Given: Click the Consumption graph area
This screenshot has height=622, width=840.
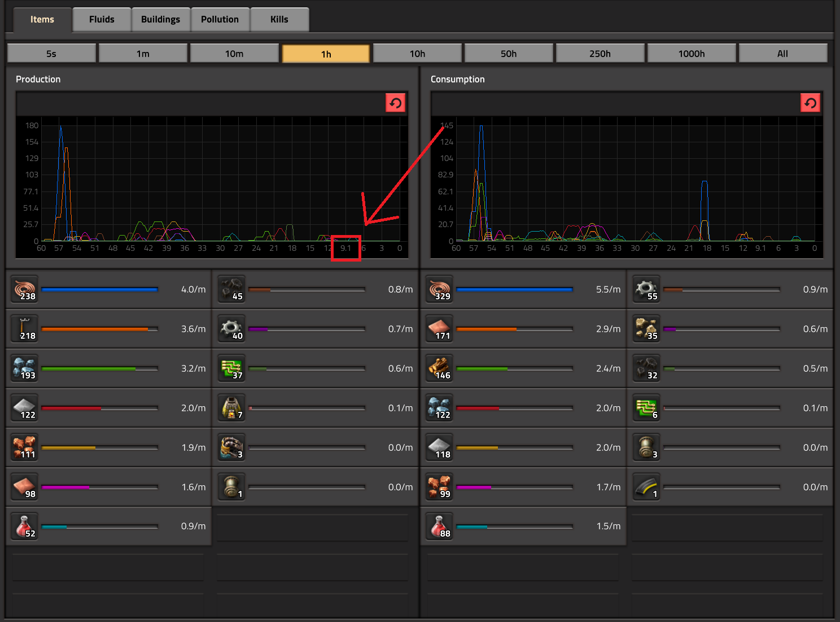Looking at the screenshot, I should (x=627, y=186).
